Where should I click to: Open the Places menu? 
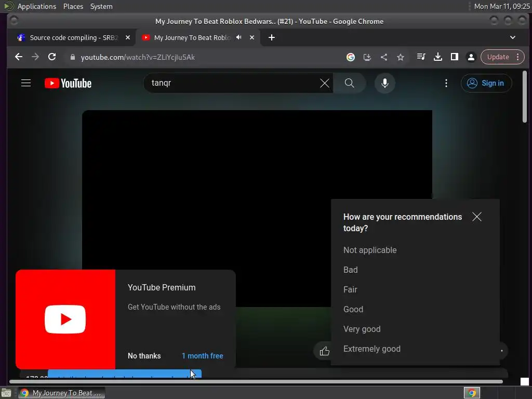[x=73, y=6]
